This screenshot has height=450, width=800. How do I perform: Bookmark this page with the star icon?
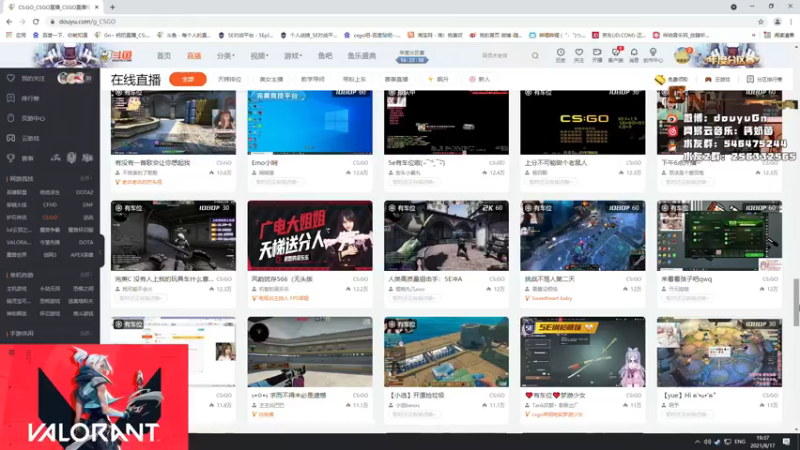pos(761,21)
